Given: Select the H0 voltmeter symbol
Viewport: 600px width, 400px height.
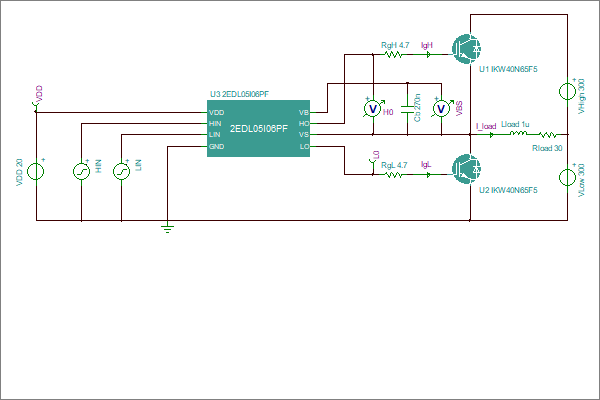Looking at the screenshot, I should tap(372, 109).
